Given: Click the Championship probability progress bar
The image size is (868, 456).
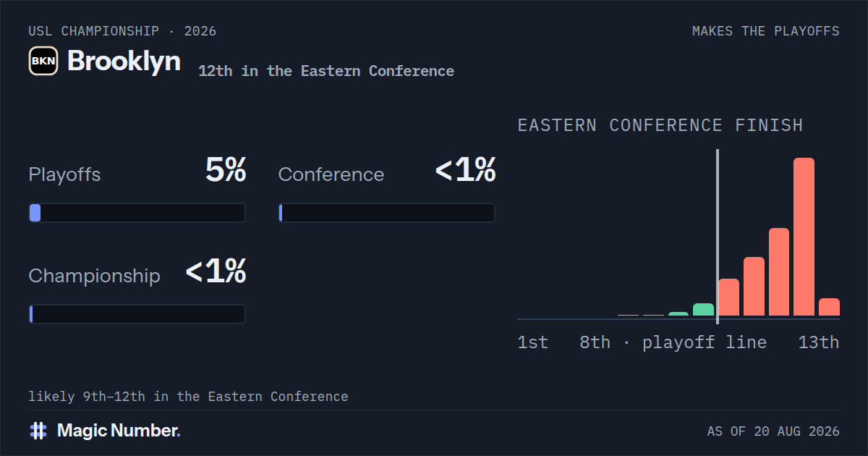Looking at the screenshot, I should point(137,314).
